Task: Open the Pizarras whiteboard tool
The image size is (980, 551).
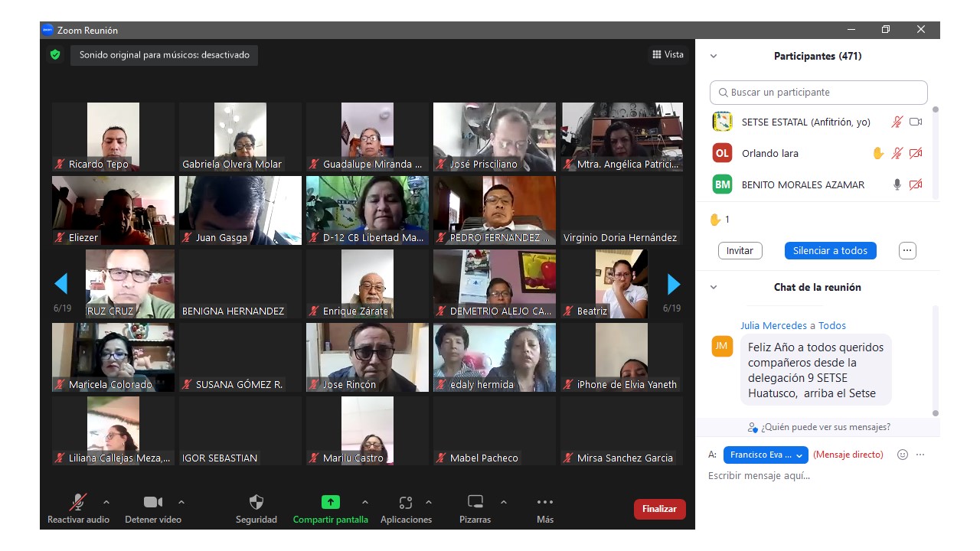Action: click(x=475, y=503)
